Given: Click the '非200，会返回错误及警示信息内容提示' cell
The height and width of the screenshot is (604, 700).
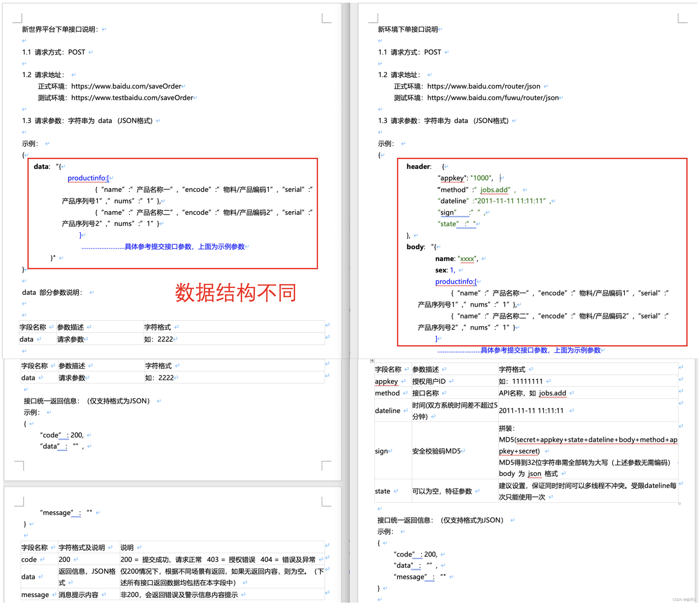Looking at the screenshot, I should (x=222, y=594).
